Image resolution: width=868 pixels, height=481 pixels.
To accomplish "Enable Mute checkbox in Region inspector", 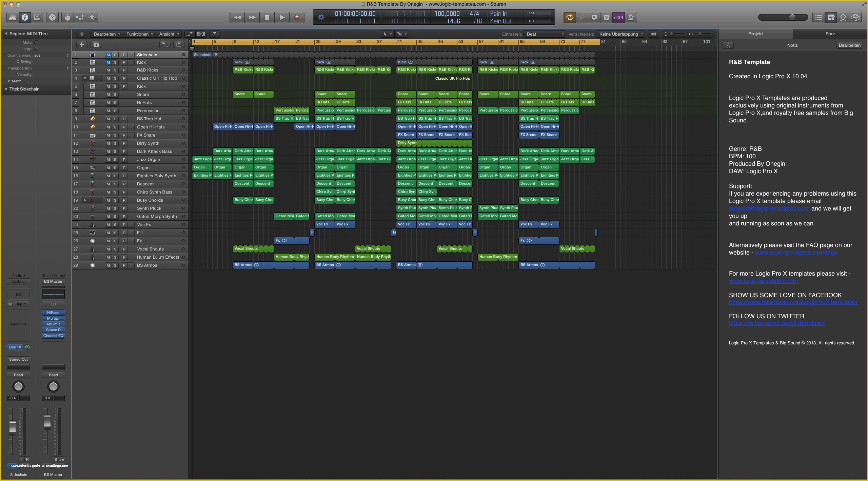I will pyautogui.click(x=36, y=42).
